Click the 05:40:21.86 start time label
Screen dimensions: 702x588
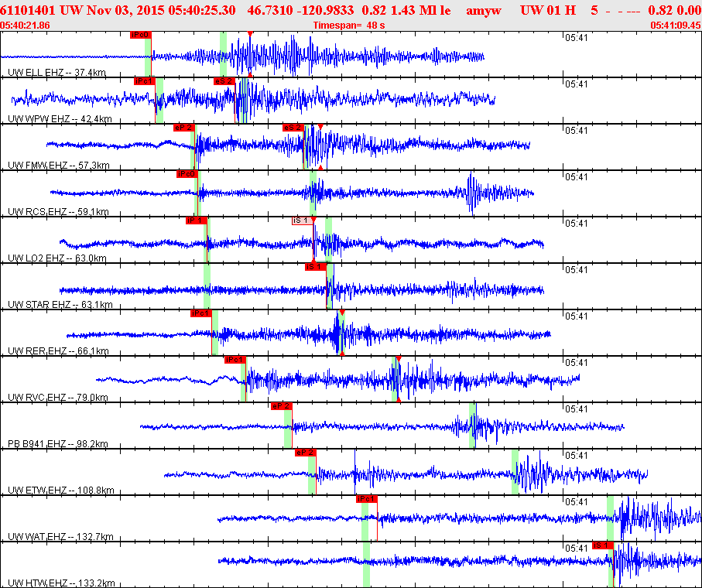[x=26, y=25]
